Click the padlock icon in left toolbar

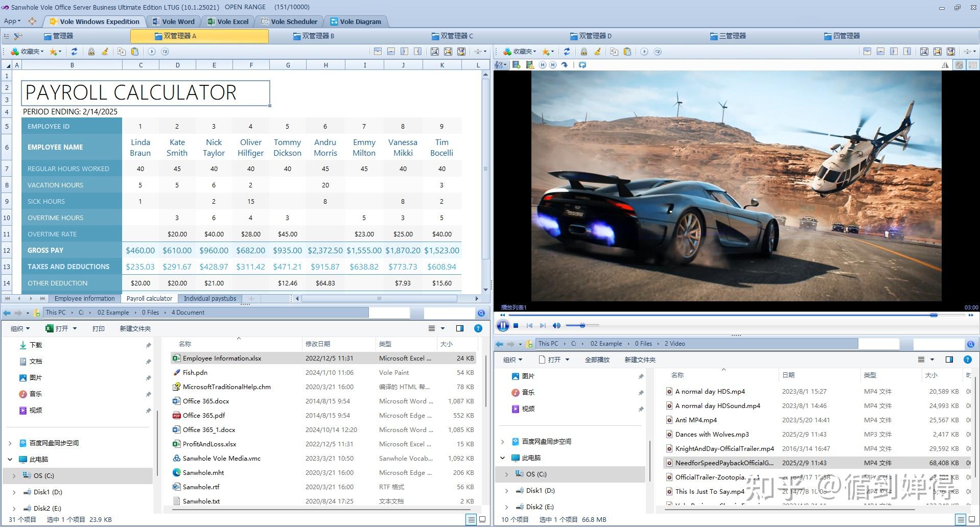click(91, 52)
